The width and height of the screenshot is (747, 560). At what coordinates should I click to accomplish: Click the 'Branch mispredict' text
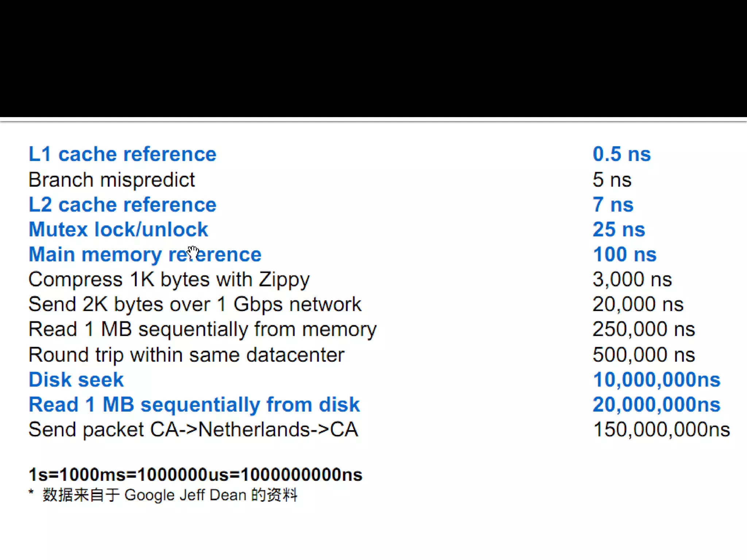click(111, 180)
